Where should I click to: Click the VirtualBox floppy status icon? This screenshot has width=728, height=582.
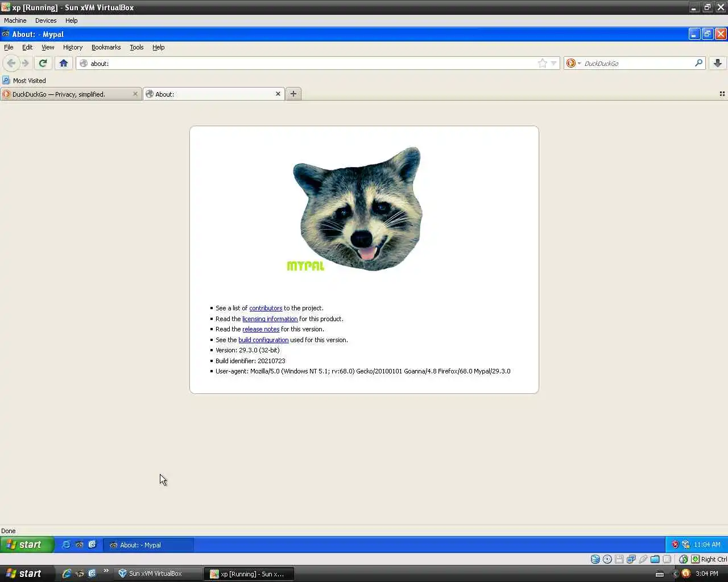click(x=619, y=559)
